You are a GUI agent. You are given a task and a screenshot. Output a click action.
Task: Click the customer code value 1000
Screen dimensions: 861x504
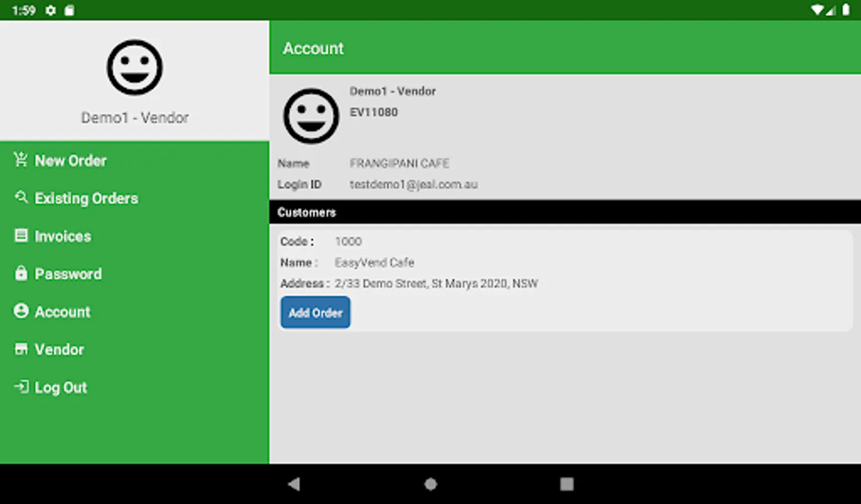click(x=348, y=241)
